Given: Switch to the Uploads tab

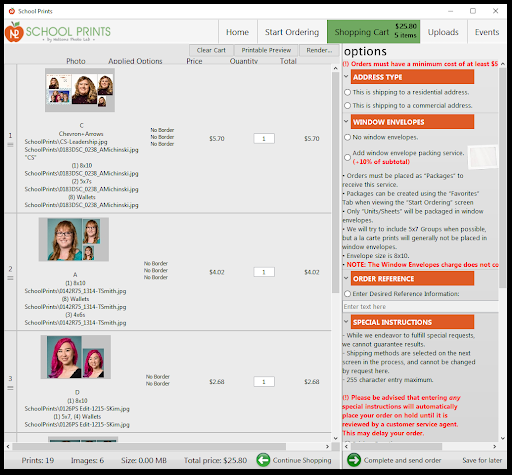Looking at the screenshot, I should [443, 32].
